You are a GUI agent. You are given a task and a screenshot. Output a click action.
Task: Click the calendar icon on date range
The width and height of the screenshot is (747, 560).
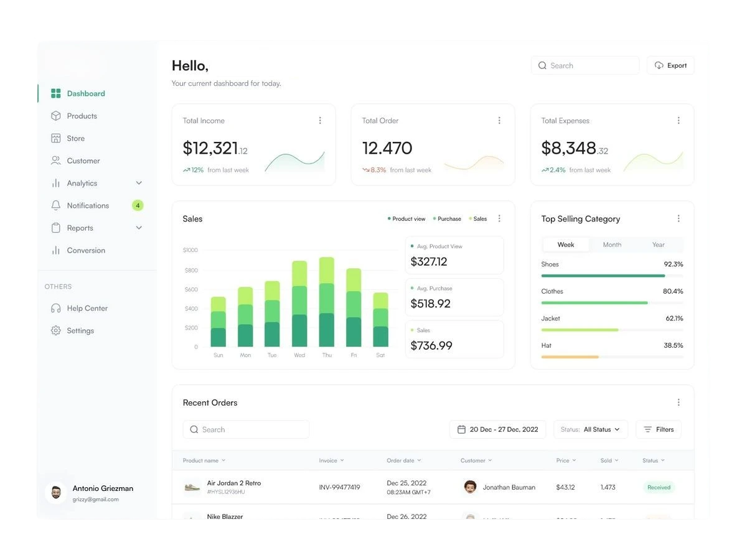pos(461,429)
